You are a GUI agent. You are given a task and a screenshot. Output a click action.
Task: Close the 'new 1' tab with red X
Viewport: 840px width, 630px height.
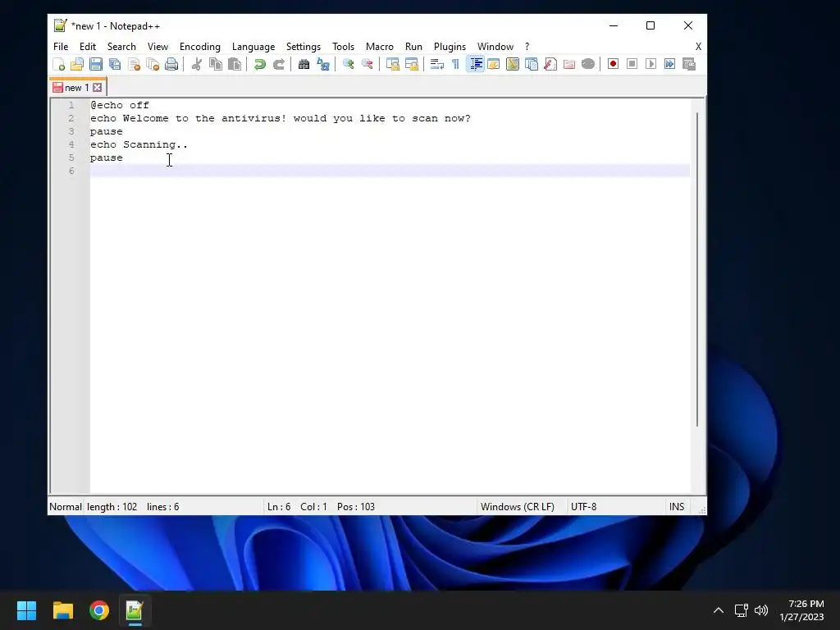97,87
